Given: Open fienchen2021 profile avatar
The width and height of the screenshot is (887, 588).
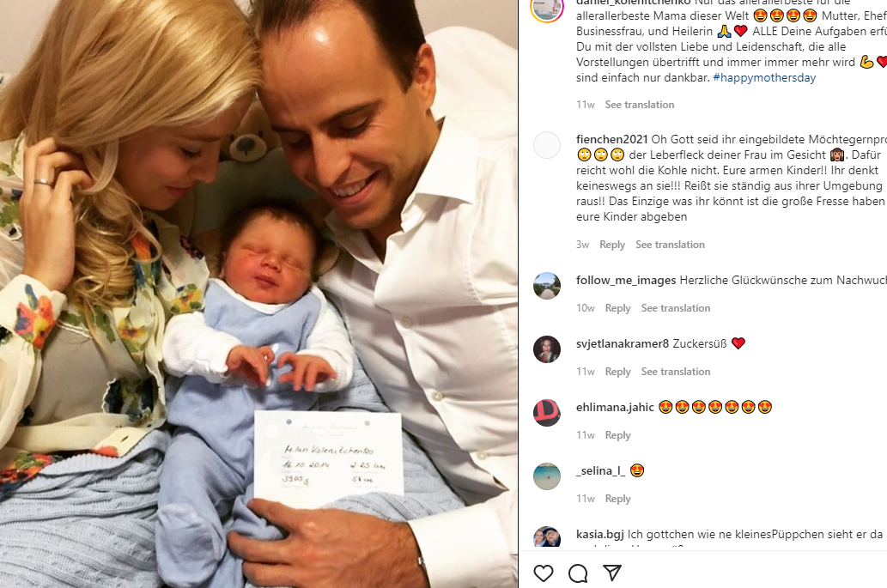Looking at the screenshot, I should pos(547,145).
